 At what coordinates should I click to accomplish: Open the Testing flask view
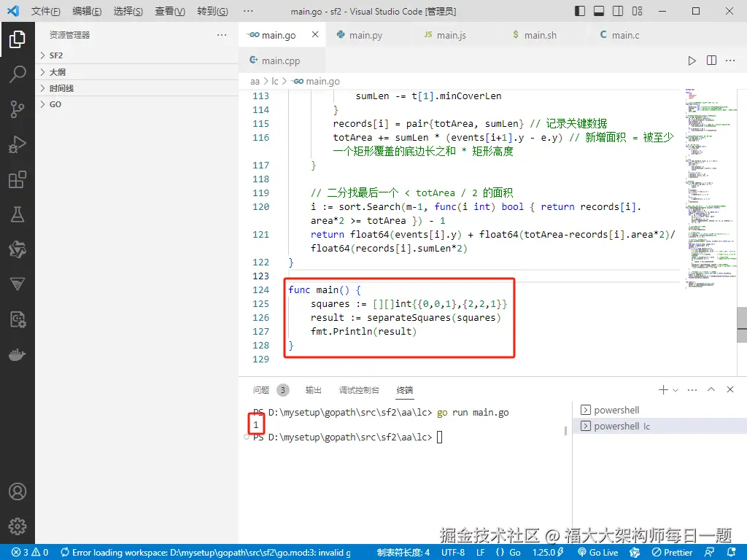tap(18, 214)
